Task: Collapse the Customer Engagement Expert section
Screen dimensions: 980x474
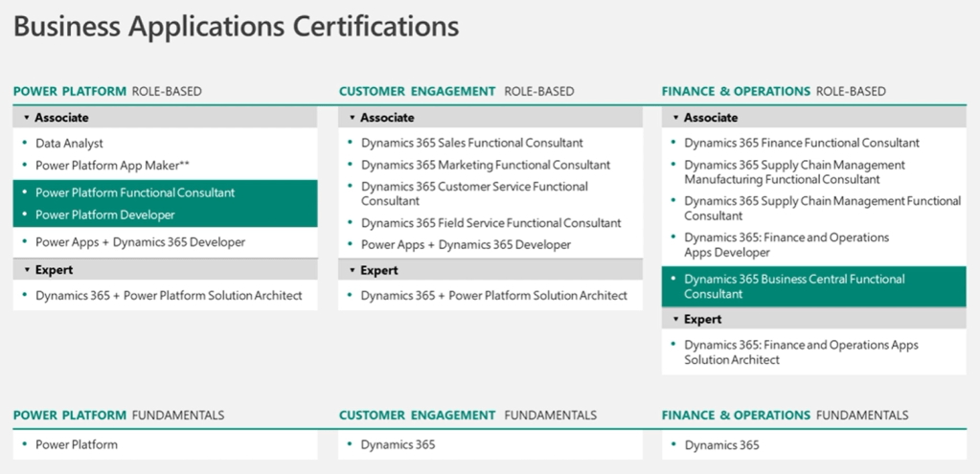Action: pos(353,270)
